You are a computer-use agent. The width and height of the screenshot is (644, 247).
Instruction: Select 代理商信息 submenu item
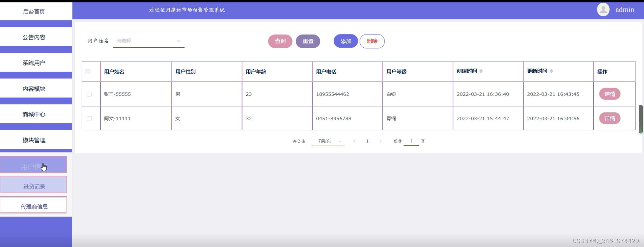click(x=33, y=205)
